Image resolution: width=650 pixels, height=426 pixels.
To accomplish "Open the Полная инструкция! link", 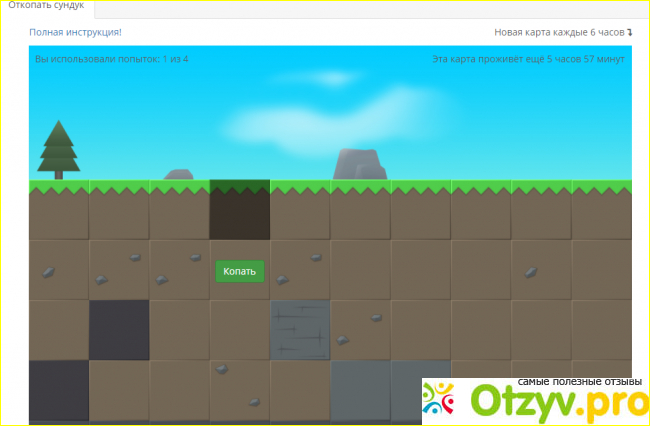I will [x=75, y=32].
